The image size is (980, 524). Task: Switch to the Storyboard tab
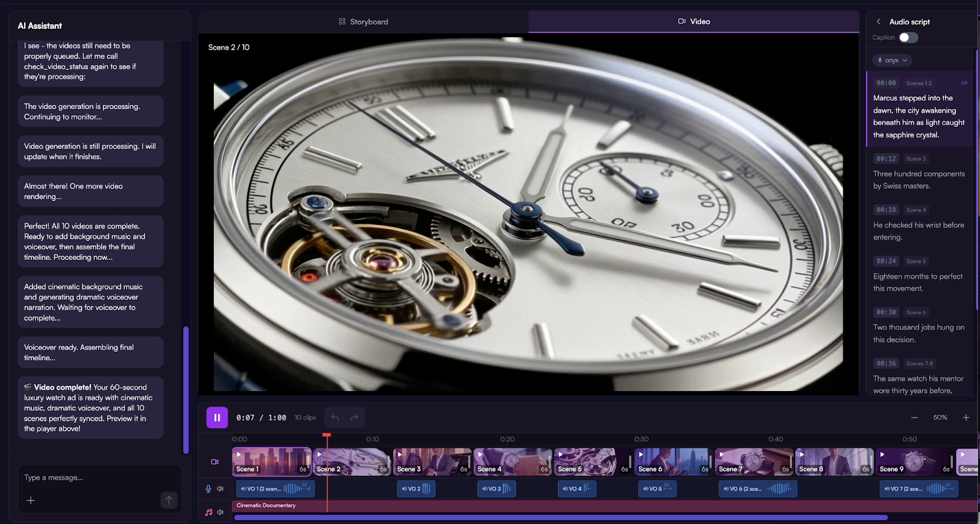[363, 21]
